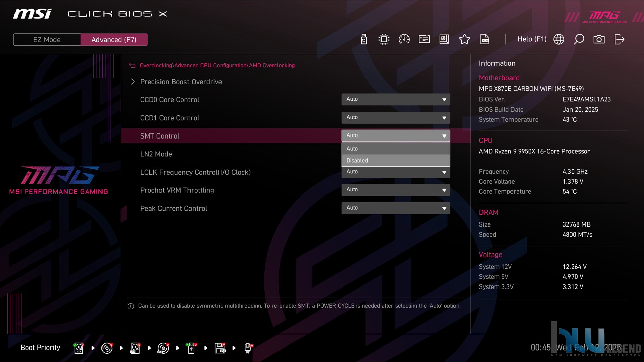Screen dimensions: 644x362
Task: Select the CD/DVD boot device icon
Action: 107,348
